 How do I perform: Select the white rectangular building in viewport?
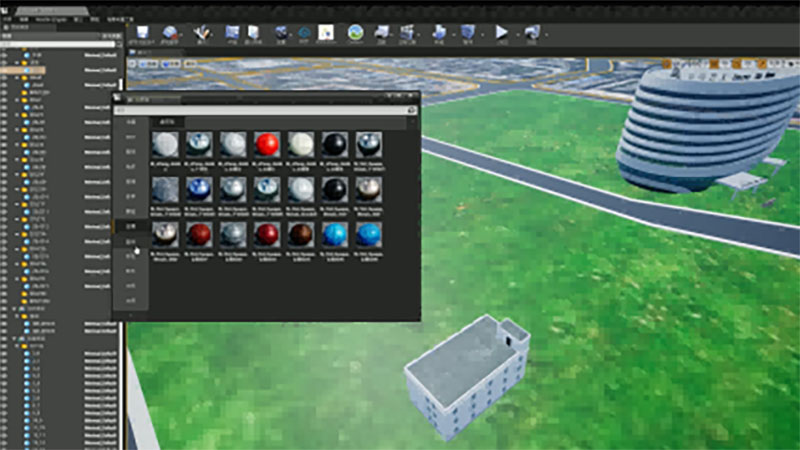pyautogui.click(x=465, y=375)
